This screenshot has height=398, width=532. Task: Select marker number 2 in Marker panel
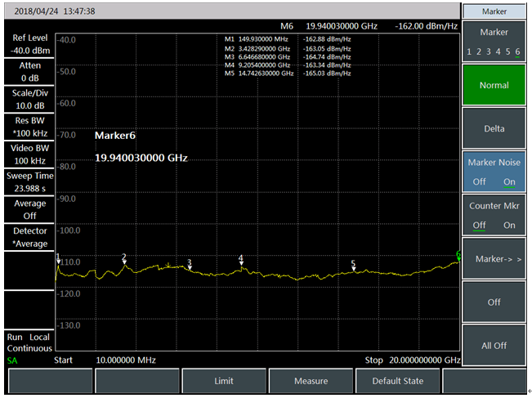[479, 51]
